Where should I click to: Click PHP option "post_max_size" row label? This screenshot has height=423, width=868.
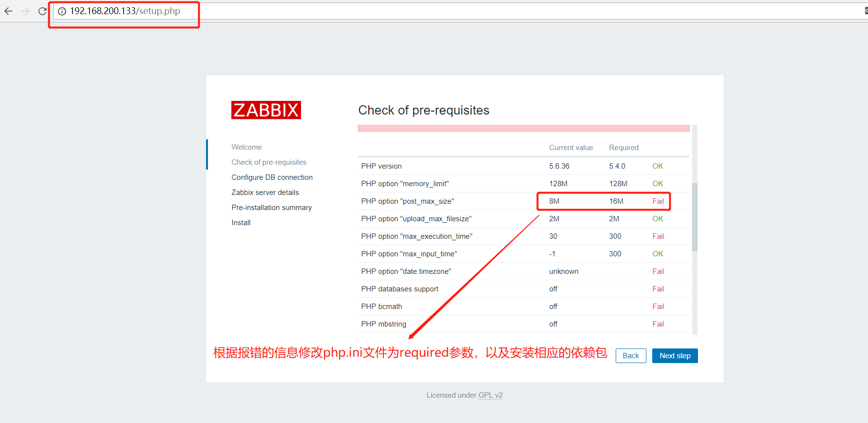tap(407, 201)
